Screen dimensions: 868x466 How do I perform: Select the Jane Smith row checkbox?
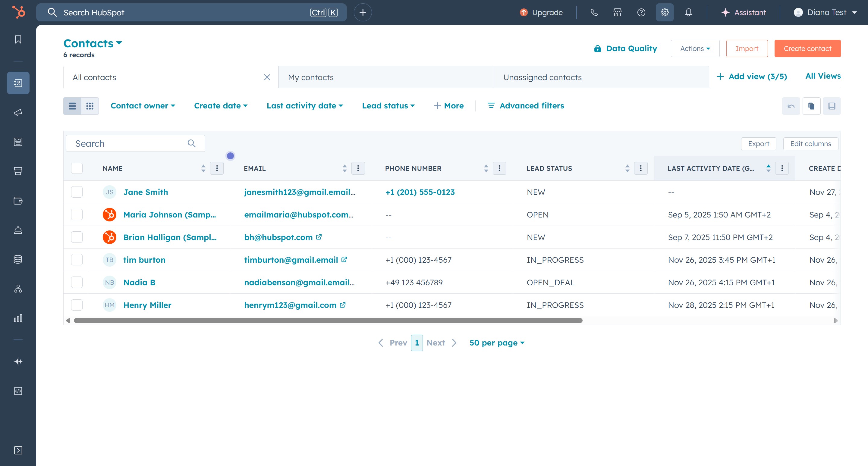coord(77,192)
